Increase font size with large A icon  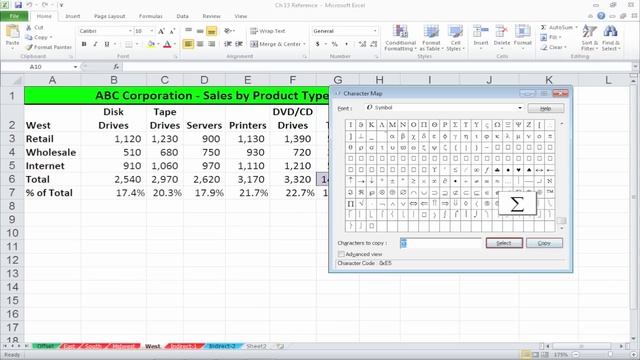pyautogui.click(x=161, y=31)
